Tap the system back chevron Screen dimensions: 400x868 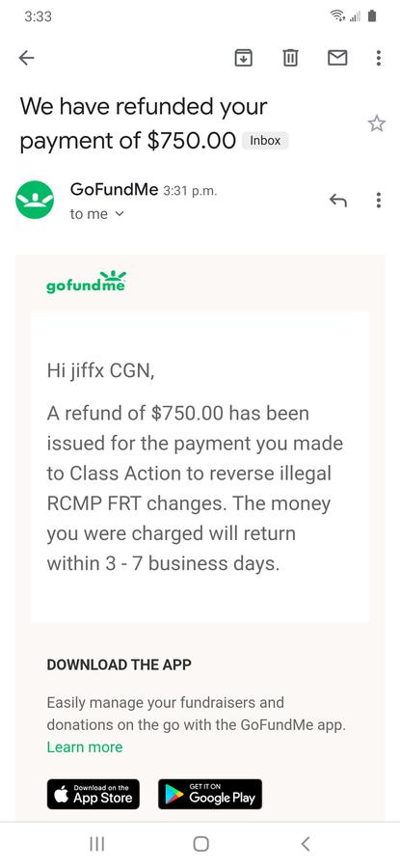click(x=305, y=844)
